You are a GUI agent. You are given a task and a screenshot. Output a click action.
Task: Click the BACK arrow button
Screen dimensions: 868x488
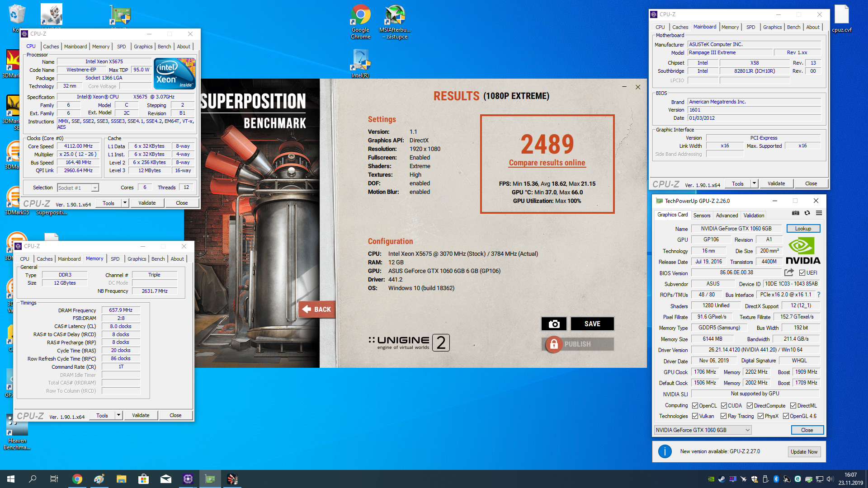317,310
